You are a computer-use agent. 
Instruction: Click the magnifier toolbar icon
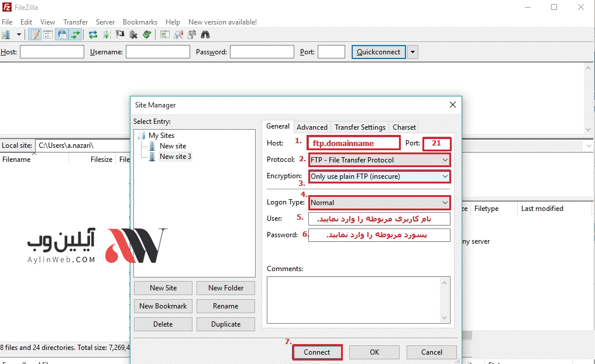(x=178, y=35)
